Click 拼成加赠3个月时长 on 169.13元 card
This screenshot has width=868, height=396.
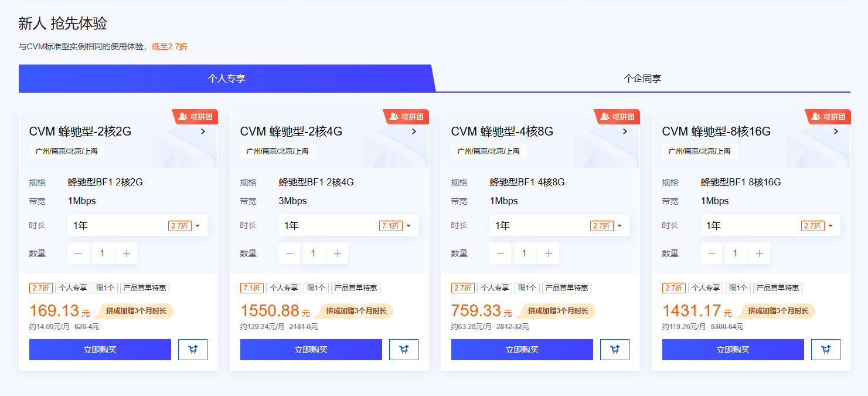point(135,311)
